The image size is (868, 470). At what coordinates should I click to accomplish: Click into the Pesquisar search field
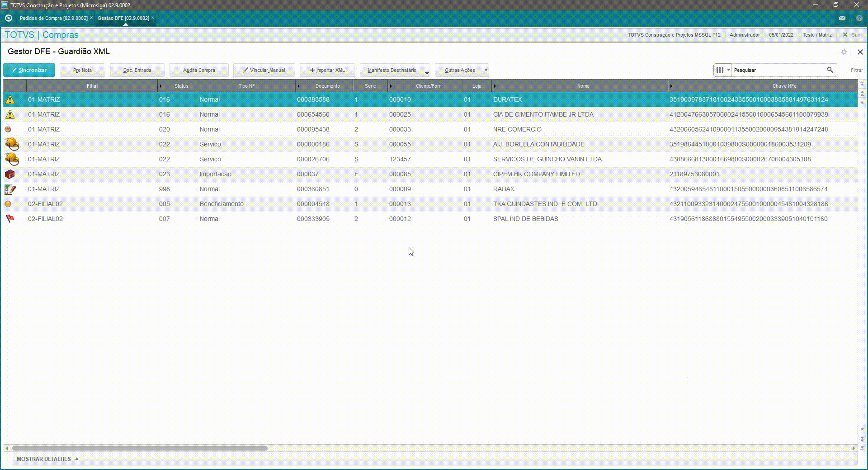click(x=778, y=70)
